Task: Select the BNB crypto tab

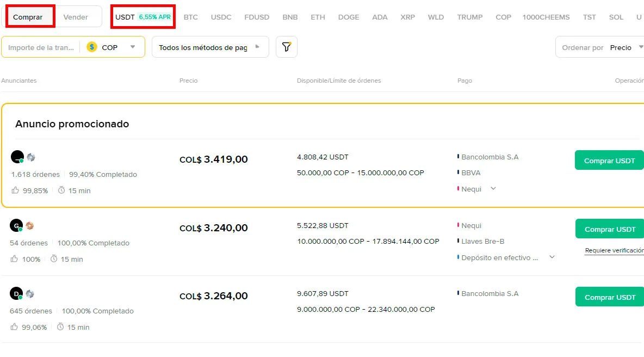Action: (290, 17)
